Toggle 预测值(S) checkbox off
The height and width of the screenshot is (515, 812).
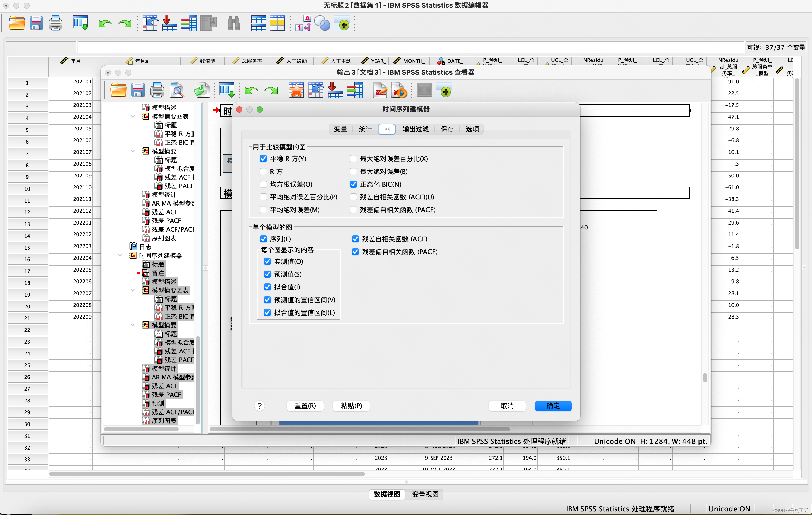[267, 275]
